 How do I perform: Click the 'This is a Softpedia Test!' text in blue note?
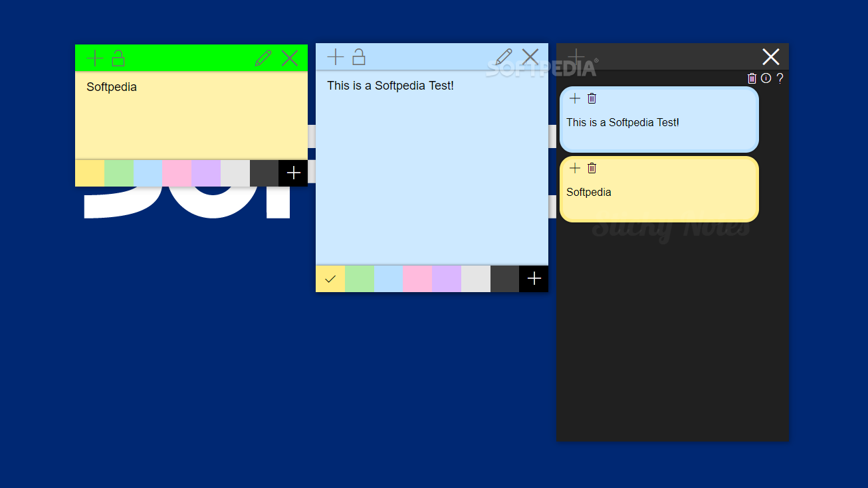(x=390, y=86)
